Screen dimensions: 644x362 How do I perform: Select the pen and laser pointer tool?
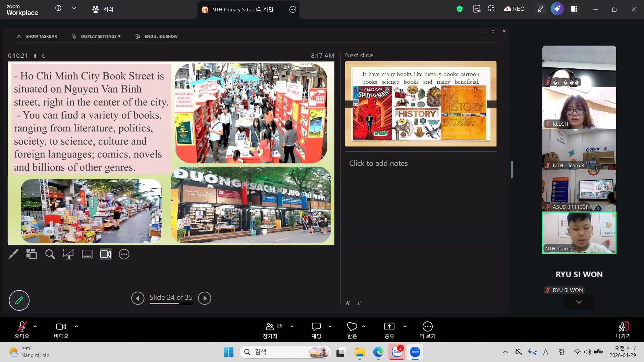(13, 254)
